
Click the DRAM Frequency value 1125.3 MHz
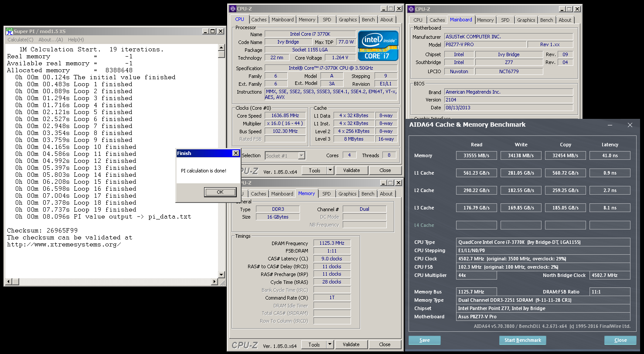(x=332, y=243)
